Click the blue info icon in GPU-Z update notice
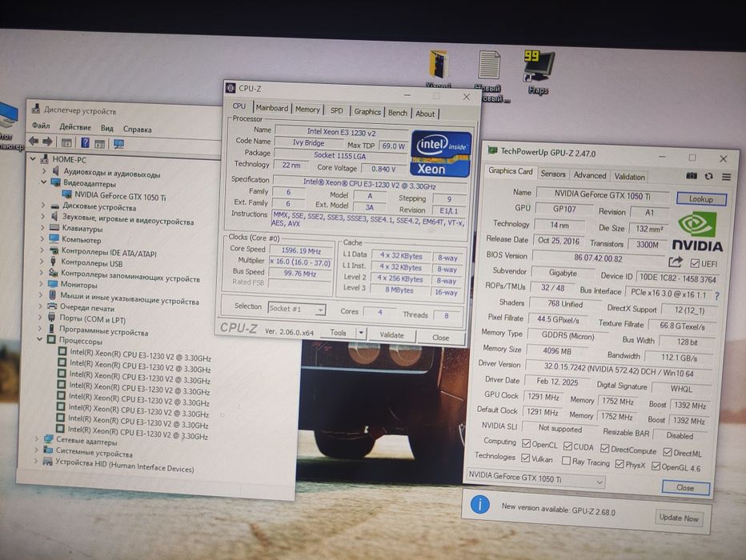Screen dimensions: 746x560 coord(479,504)
